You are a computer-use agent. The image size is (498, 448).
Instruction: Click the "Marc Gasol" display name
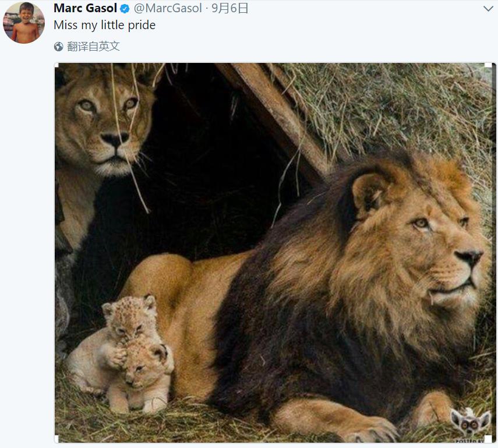[85, 8]
